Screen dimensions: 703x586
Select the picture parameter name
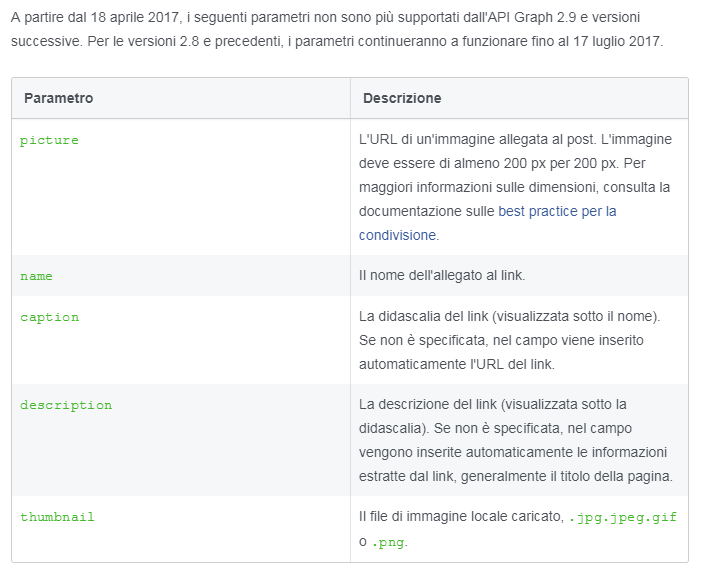coord(49,140)
